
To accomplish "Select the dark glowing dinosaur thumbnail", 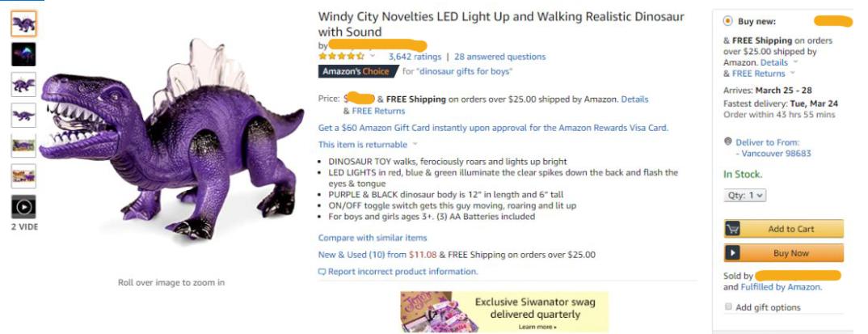I will pyautogui.click(x=23, y=54).
